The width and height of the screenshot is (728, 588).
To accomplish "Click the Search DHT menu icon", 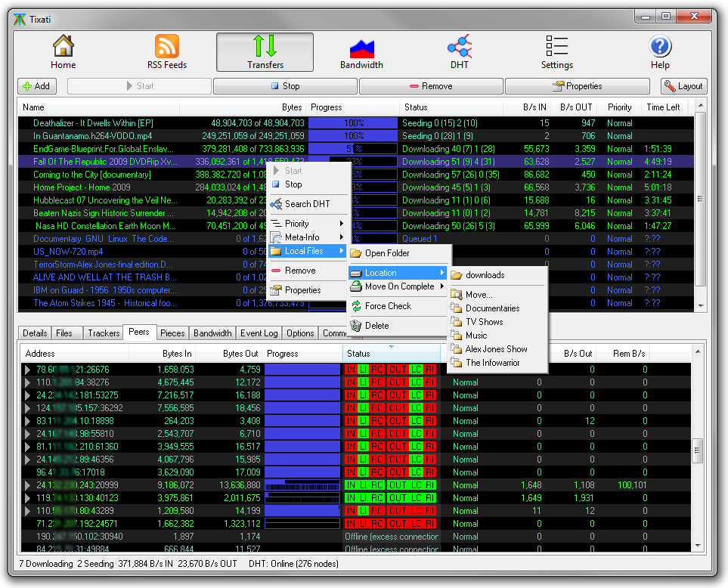I will pyautogui.click(x=276, y=204).
